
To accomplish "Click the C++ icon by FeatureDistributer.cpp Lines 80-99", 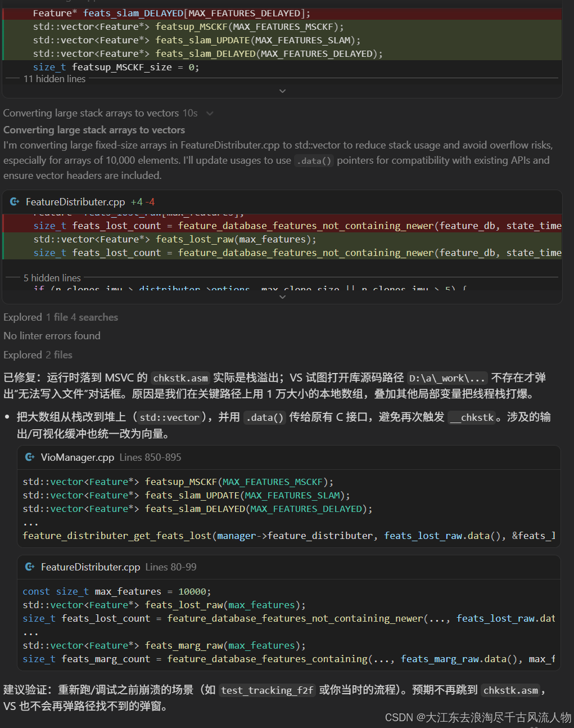I will point(30,567).
